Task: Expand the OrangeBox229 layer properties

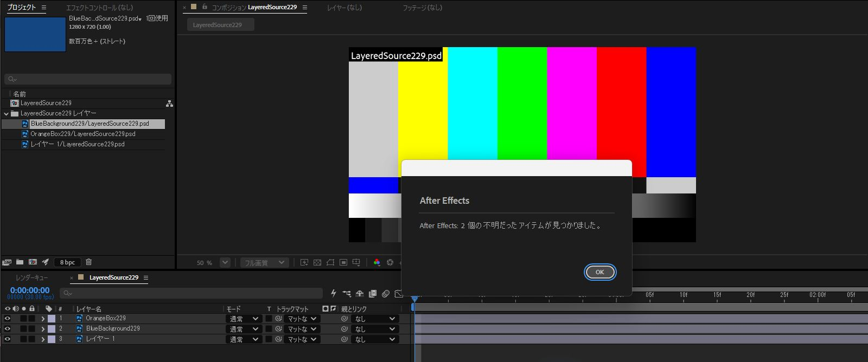Action: (x=43, y=319)
